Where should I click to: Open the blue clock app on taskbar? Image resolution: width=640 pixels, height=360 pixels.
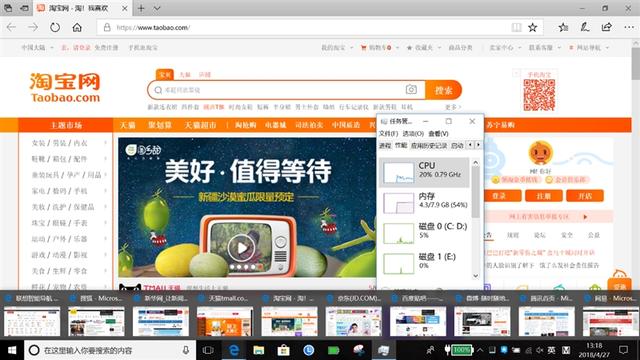309,350
